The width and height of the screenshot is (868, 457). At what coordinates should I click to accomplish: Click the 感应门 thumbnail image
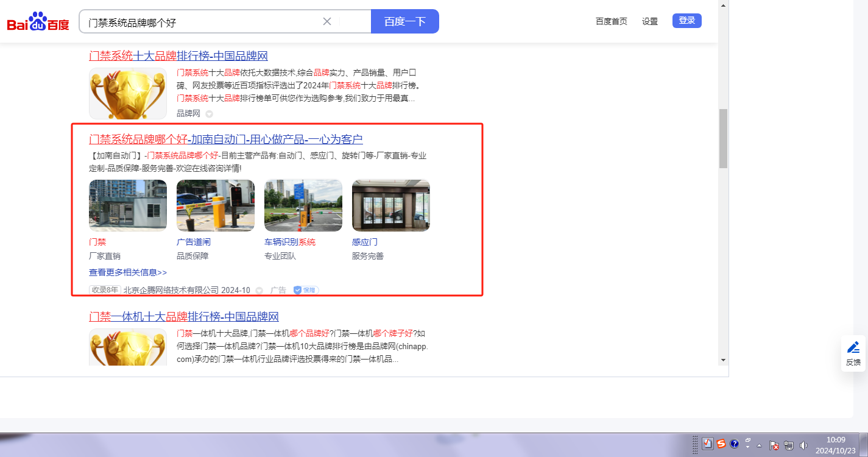point(391,205)
